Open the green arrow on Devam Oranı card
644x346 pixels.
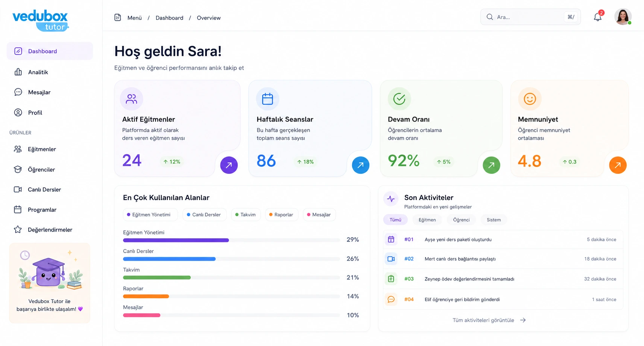click(491, 165)
